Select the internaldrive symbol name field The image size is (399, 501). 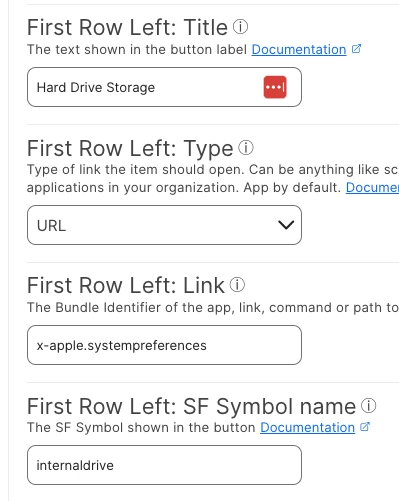[x=164, y=465]
